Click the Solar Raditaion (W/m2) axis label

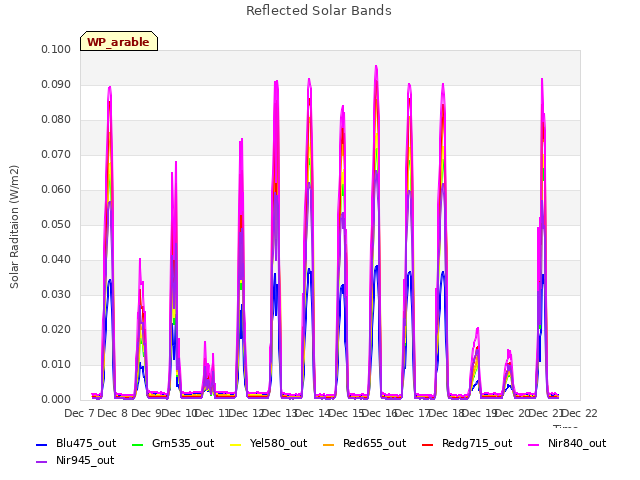[14, 227]
